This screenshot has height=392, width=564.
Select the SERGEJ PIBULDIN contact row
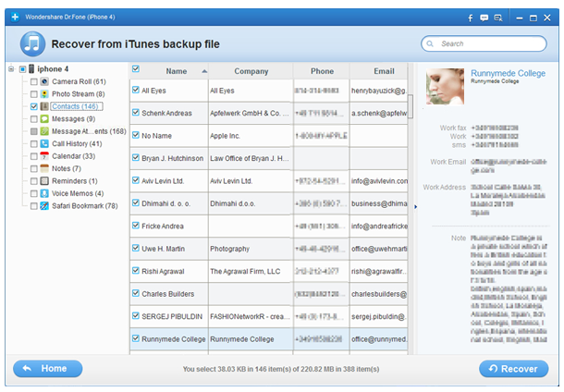pyautogui.click(x=269, y=316)
